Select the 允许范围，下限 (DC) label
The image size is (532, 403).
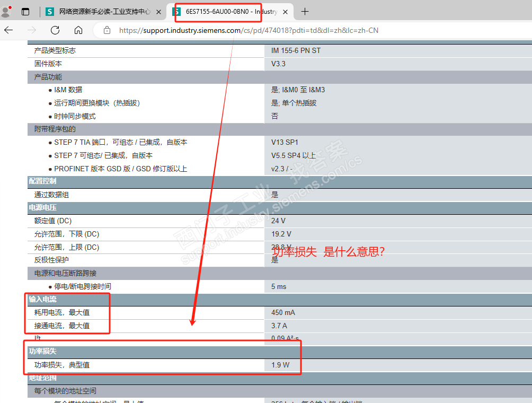click(x=67, y=234)
